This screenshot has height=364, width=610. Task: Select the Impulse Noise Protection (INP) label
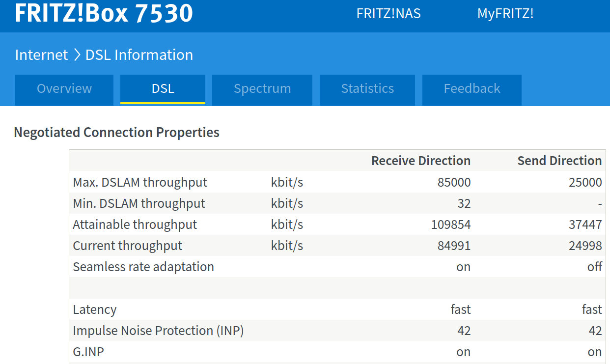tap(158, 331)
